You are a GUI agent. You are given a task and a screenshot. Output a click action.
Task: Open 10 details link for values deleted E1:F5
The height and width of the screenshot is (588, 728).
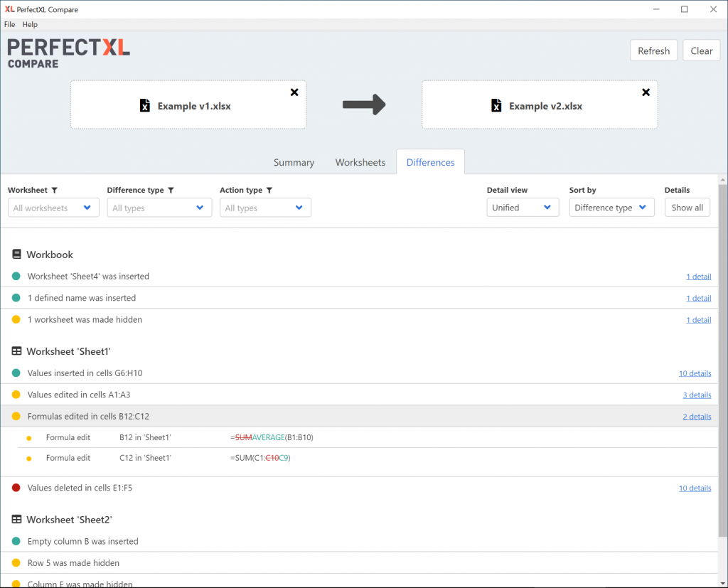(695, 488)
